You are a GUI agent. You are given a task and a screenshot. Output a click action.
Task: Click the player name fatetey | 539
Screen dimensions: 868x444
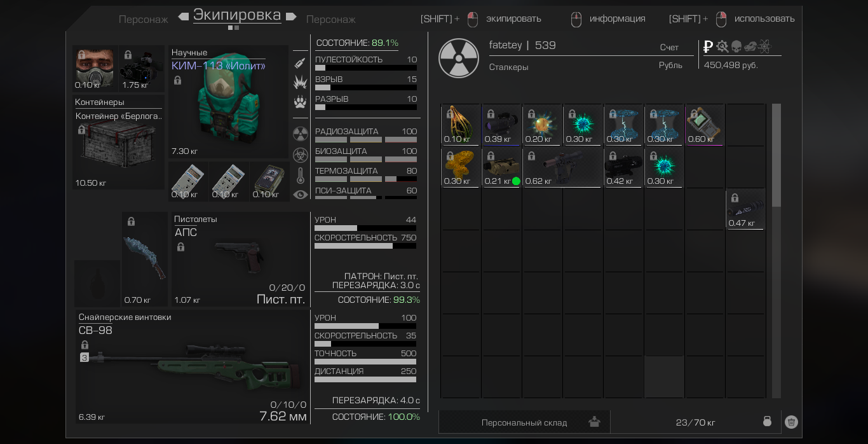pyautogui.click(x=522, y=45)
